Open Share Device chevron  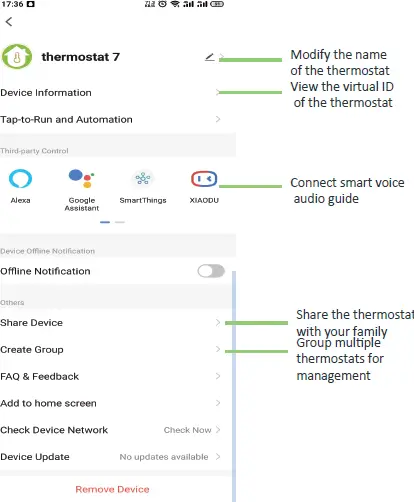tap(218, 322)
